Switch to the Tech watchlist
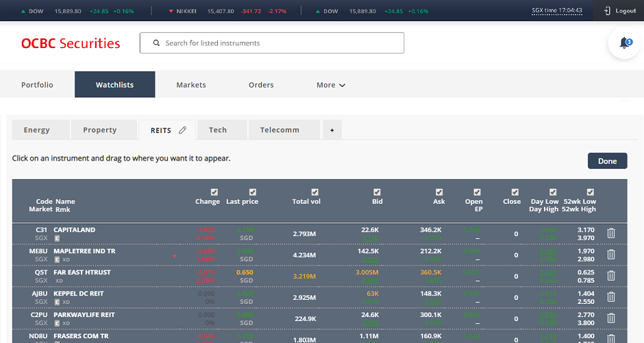The height and width of the screenshot is (343, 644). point(222,130)
